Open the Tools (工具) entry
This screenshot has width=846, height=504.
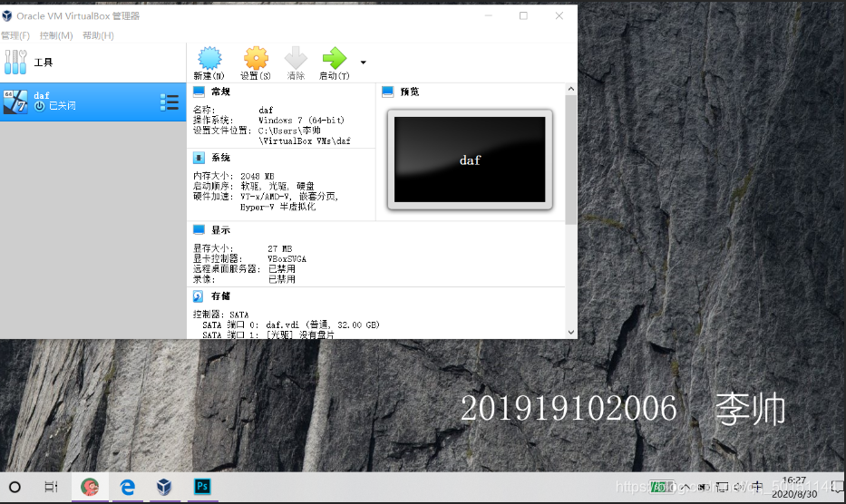coord(92,63)
